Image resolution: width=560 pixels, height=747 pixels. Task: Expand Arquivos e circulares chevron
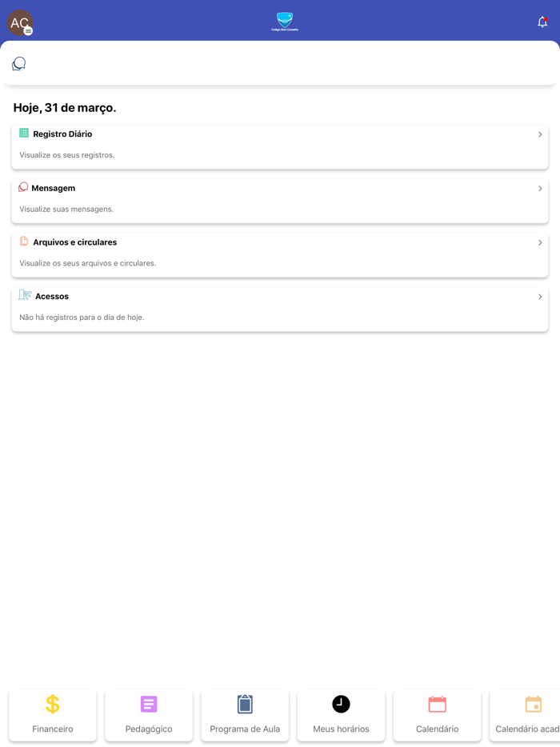click(x=540, y=242)
